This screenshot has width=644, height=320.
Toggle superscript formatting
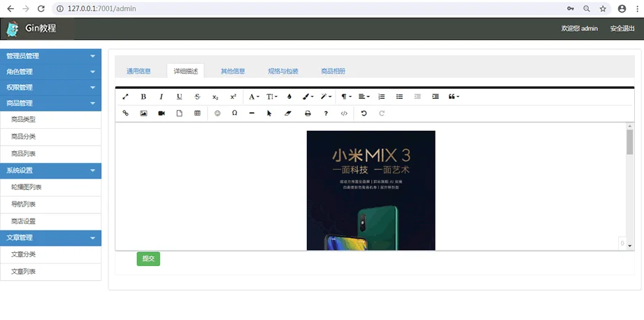coord(234,97)
